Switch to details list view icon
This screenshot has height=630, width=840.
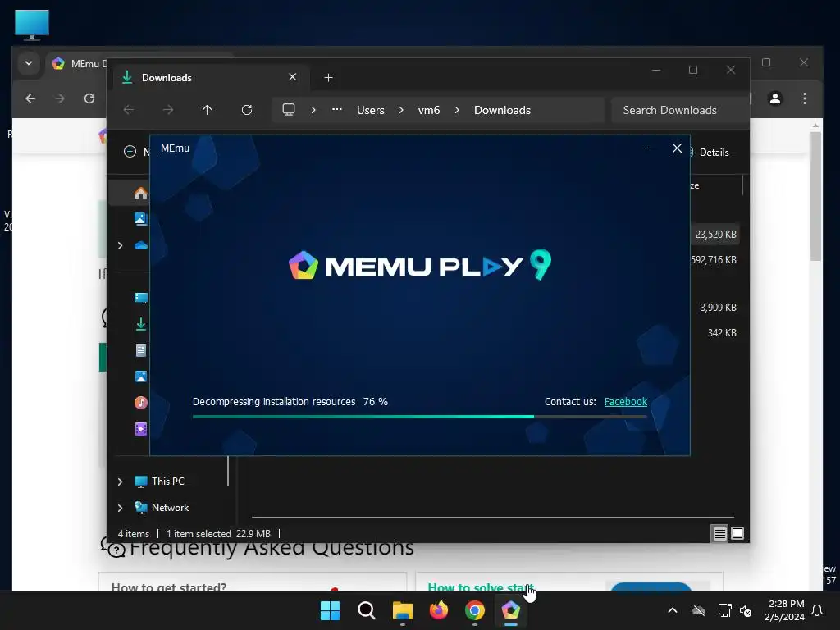click(x=719, y=533)
